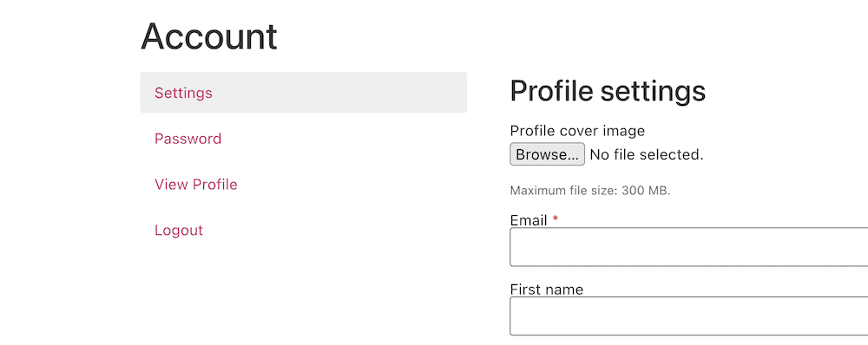Click the Maximum file size hint text
This screenshot has height=345, width=868.
click(x=590, y=192)
